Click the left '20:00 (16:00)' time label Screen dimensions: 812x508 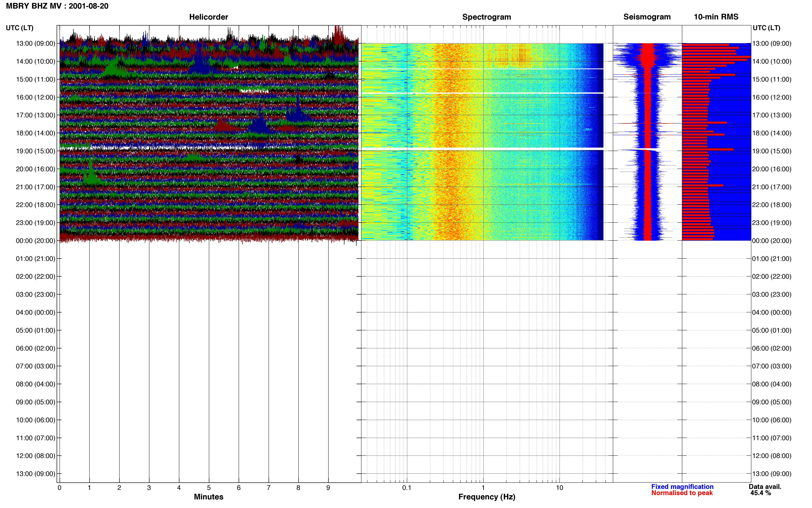(x=36, y=169)
